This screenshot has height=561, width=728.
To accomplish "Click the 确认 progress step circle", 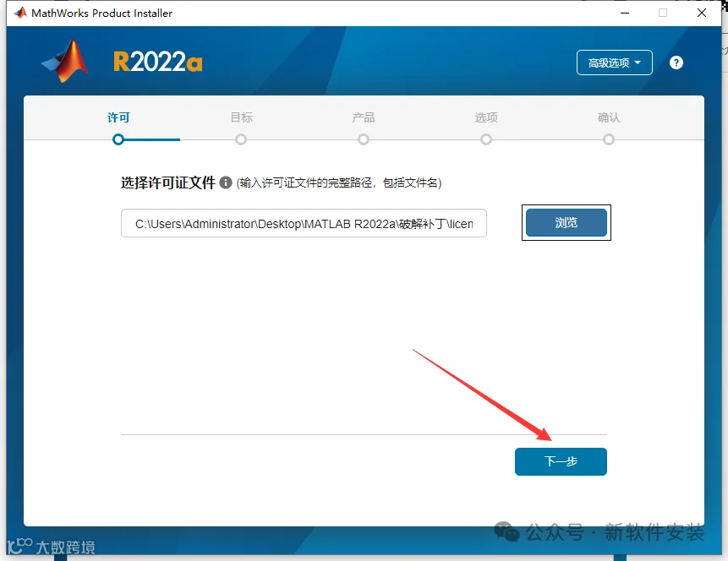I will (609, 139).
